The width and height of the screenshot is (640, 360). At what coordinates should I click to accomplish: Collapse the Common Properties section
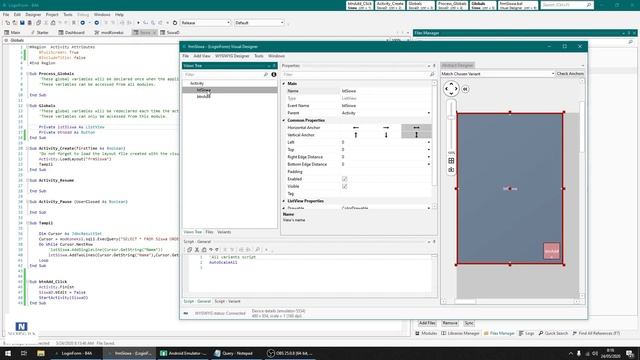pos(284,120)
